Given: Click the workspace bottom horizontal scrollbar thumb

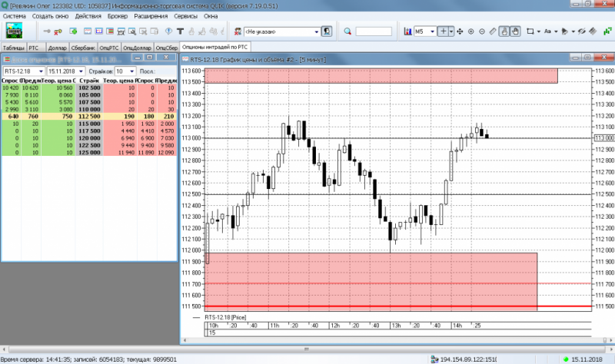Looking at the screenshot, I should (307, 349).
